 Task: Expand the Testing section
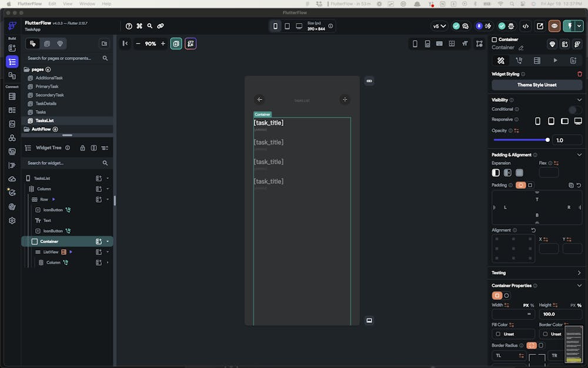[x=579, y=273]
